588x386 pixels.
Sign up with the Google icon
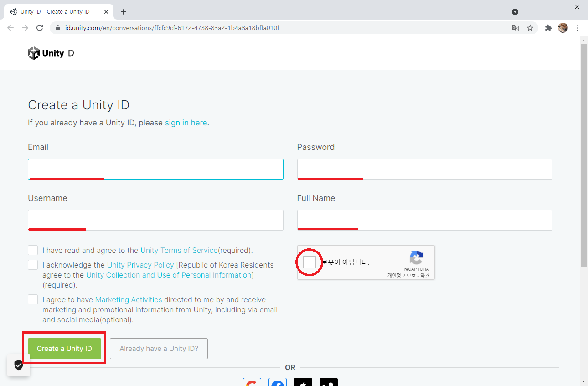click(252, 382)
